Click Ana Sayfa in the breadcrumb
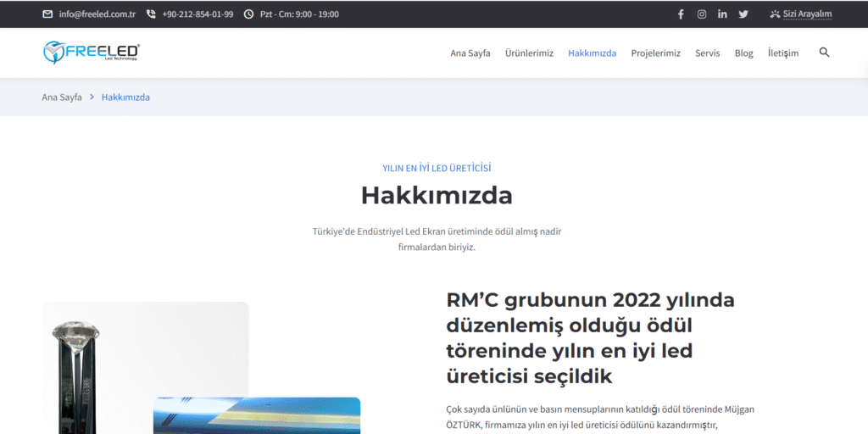Screen dimensions: 868x434 click(x=62, y=97)
